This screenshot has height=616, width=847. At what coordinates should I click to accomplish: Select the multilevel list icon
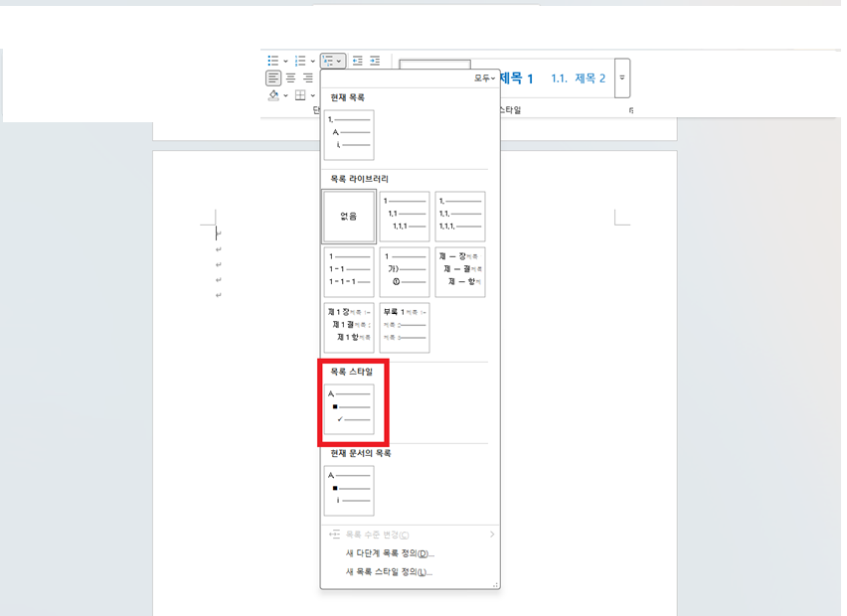tap(329, 61)
